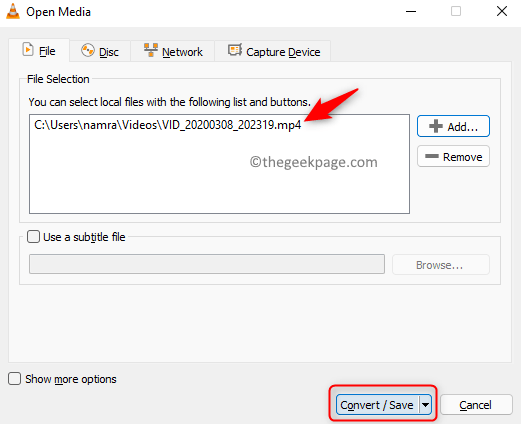Click the Network tab network icon
521x424 pixels.
pyautogui.click(x=151, y=50)
